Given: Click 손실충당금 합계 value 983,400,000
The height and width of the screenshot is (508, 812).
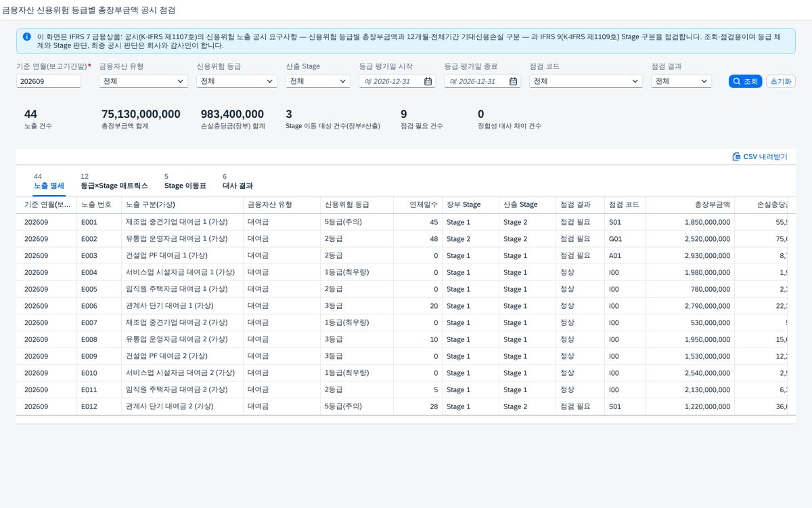Looking at the screenshot, I should 232,114.
